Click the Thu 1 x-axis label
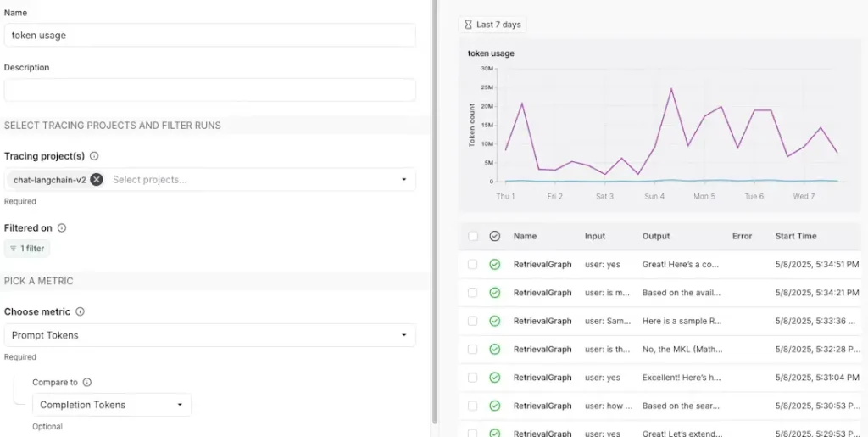Image resolution: width=868 pixels, height=437 pixels. (x=505, y=196)
